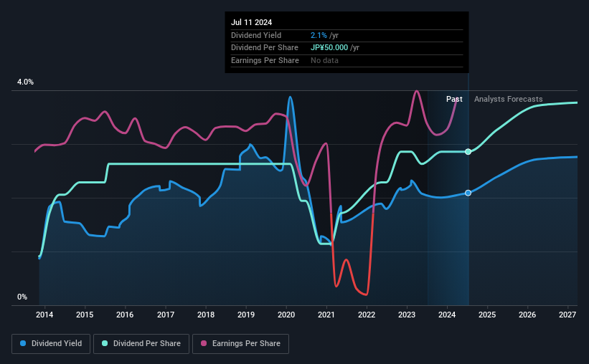This screenshot has width=589, height=364.
Task: Click the Past label on the chart
Action: click(x=454, y=99)
